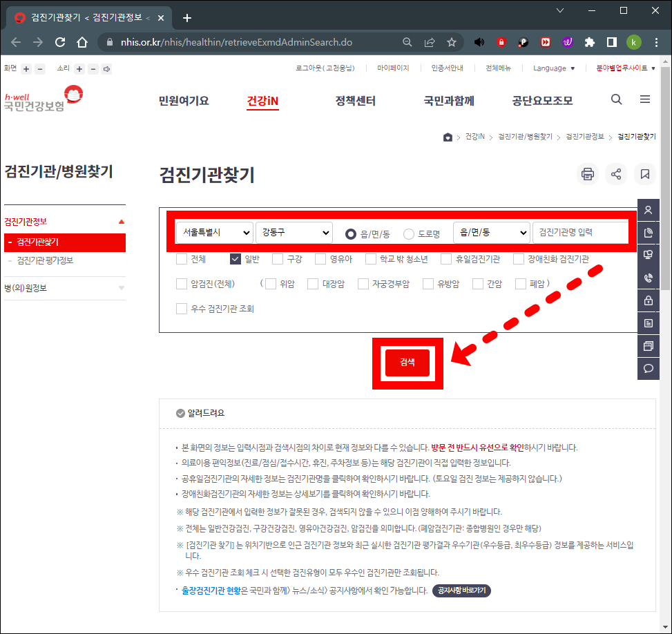Image resolution: width=672 pixels, height=634 pixels.
Task: Click the red 검색 search button
Action: point(407,363)
